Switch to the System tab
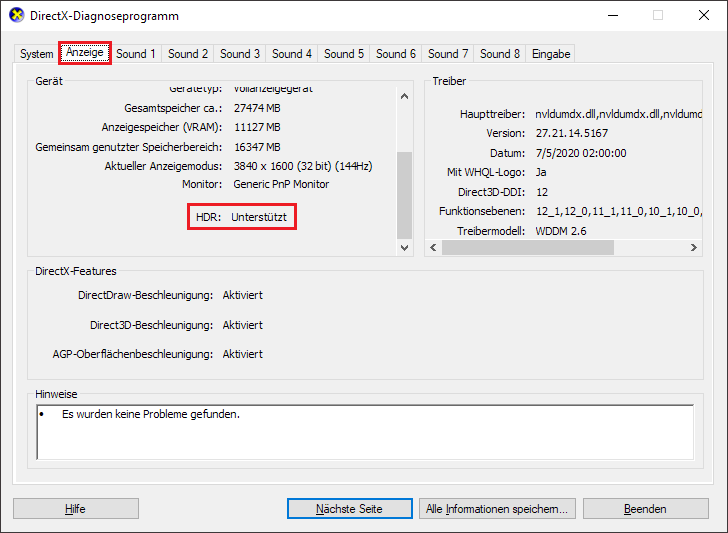This screenshot has width=728, height=533. pos(36,54)
